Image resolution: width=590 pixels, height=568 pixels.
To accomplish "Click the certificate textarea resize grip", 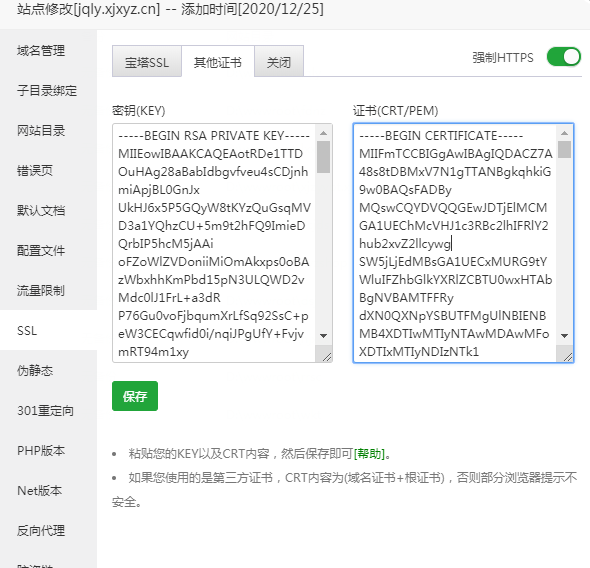I will (567, 357).
